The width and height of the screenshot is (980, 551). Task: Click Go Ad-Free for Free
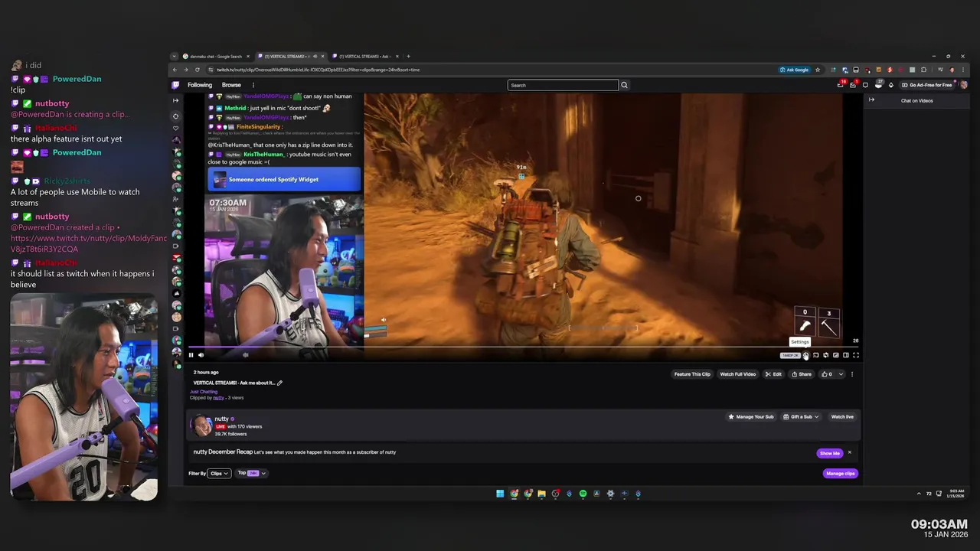coord(926,85)
